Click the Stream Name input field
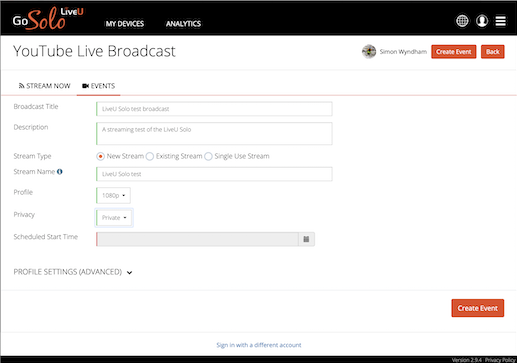This screenshot has width=517, height=363. tap(214, 174)
